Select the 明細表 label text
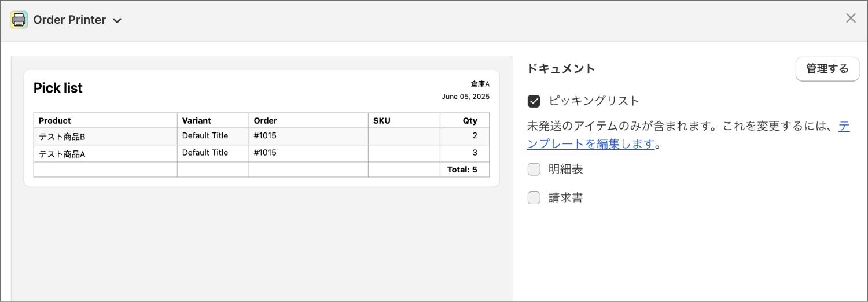The image size is (868, 302). point(566,170)
